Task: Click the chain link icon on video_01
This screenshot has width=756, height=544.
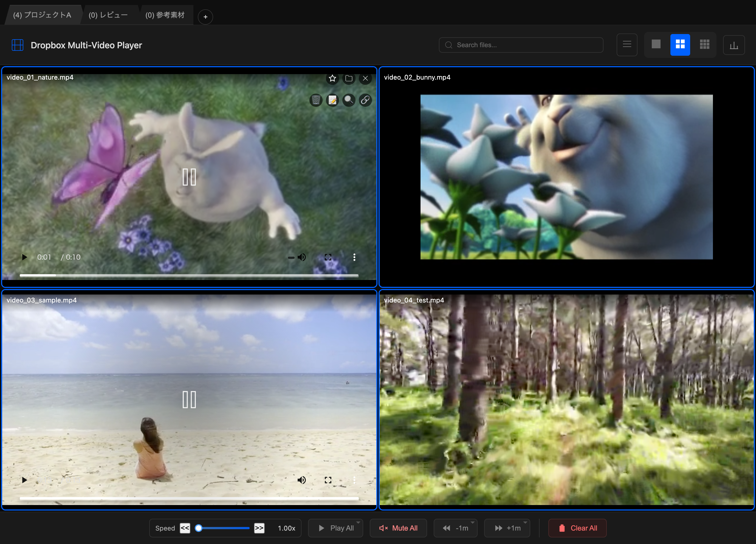Action: click(365, 100)
